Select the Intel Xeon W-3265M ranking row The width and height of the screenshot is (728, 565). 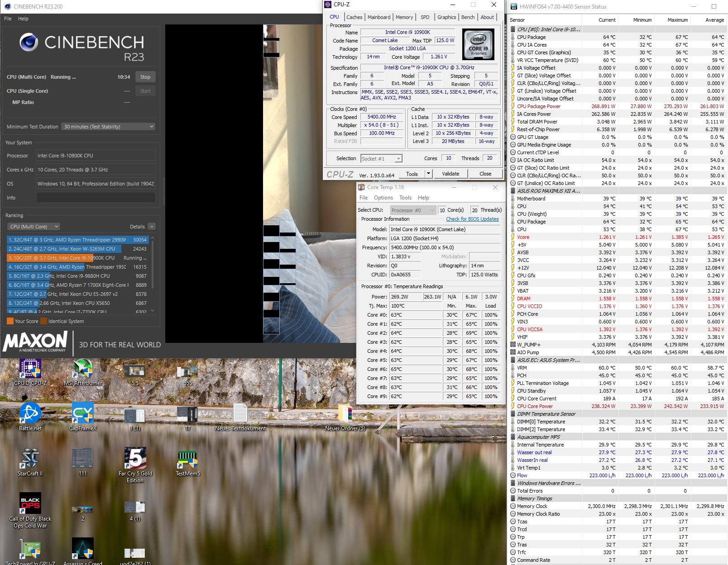[77, 249]
